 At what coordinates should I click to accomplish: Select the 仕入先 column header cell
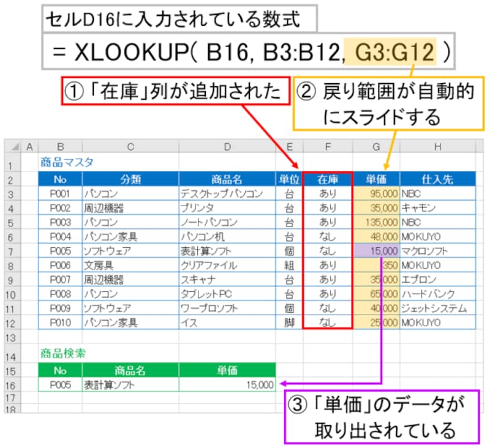tap(437, 178)
